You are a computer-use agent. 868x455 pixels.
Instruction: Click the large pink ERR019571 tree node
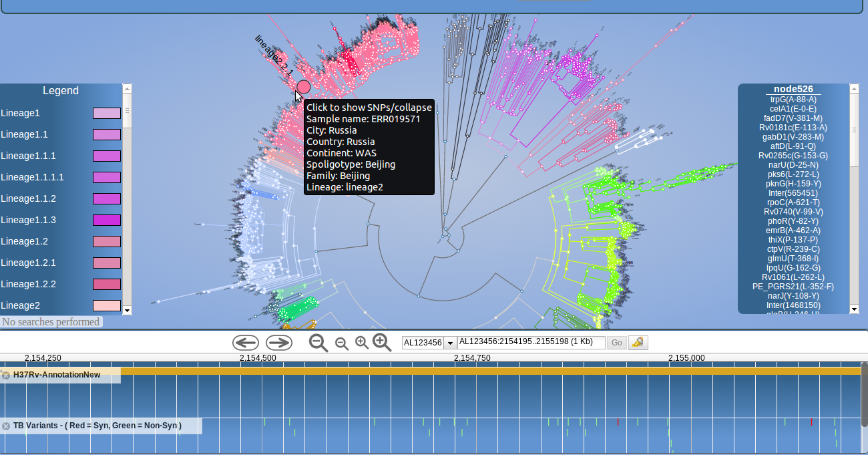click(x=304, y=87)
